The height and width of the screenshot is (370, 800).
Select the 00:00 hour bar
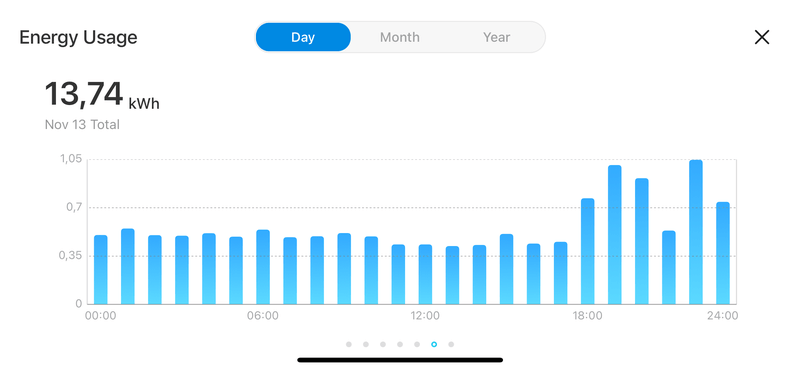click(x=101, y=269)
